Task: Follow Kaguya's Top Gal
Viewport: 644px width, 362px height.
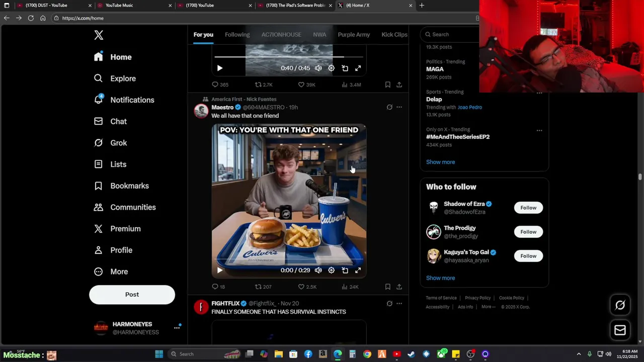Action: [x=528, y=256]
